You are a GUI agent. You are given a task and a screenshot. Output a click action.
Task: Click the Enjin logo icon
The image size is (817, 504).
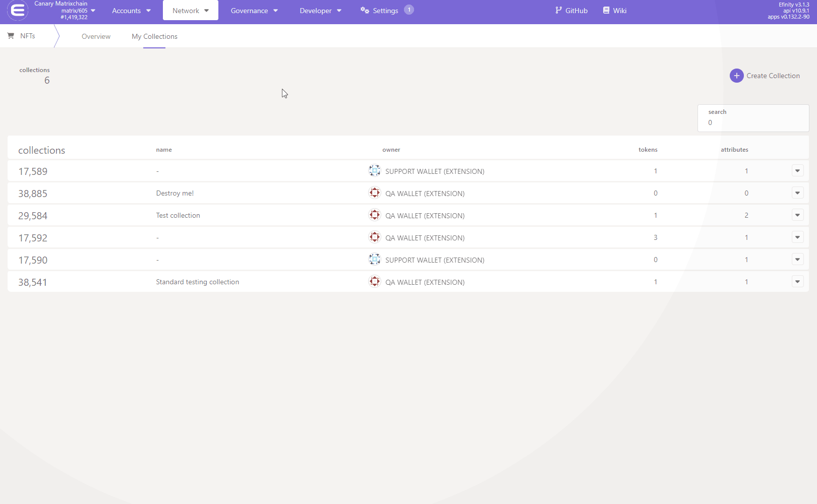point(18,10)
